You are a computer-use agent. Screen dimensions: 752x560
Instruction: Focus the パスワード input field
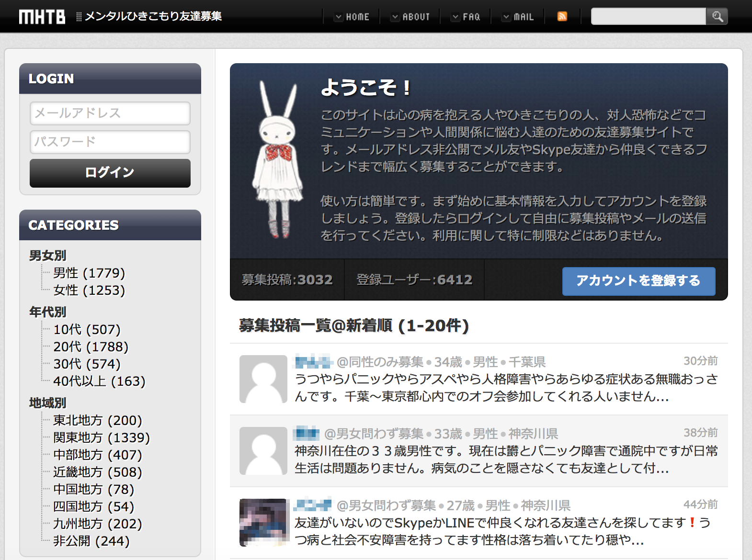tap(110, 142)
